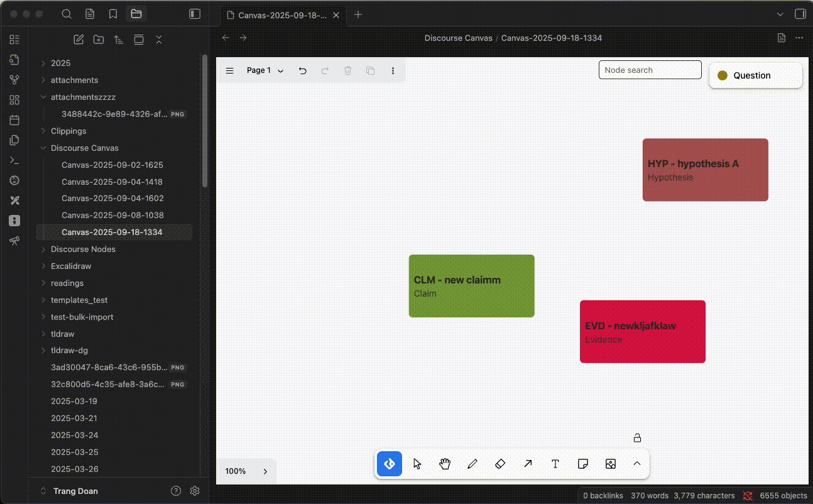The width and height of the screenshot is (813, 504).
Task: Select the Sticky note tool
Action: pos(583,464)
